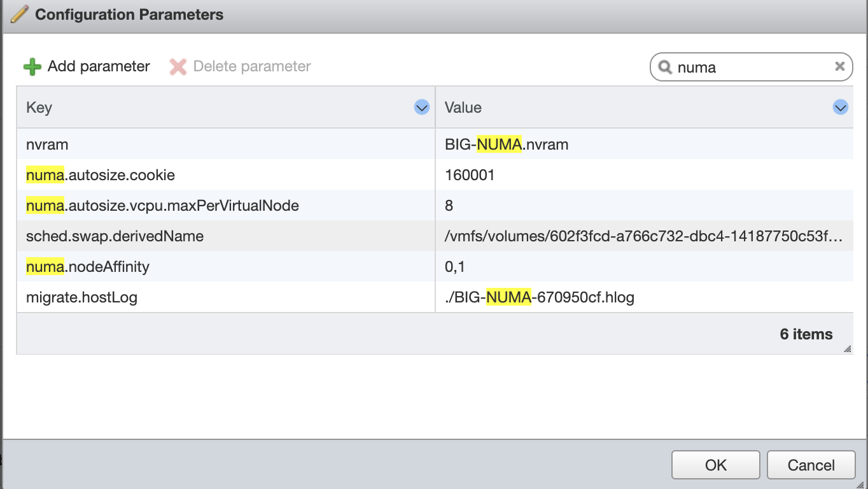The width and height of the screenshot is (868, 489).
Task: Click the Add parameter label
Action: pos(98,66)
